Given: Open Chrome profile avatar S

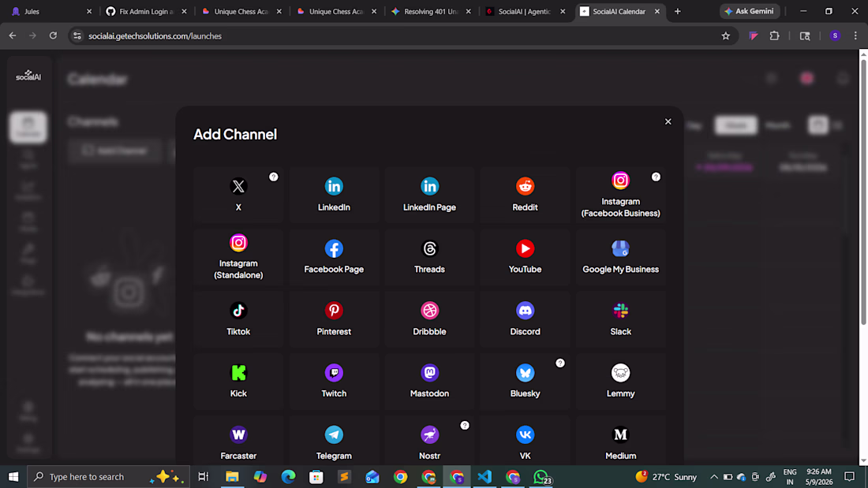Looking at the screenshot, I should click(x=836, y=36).
